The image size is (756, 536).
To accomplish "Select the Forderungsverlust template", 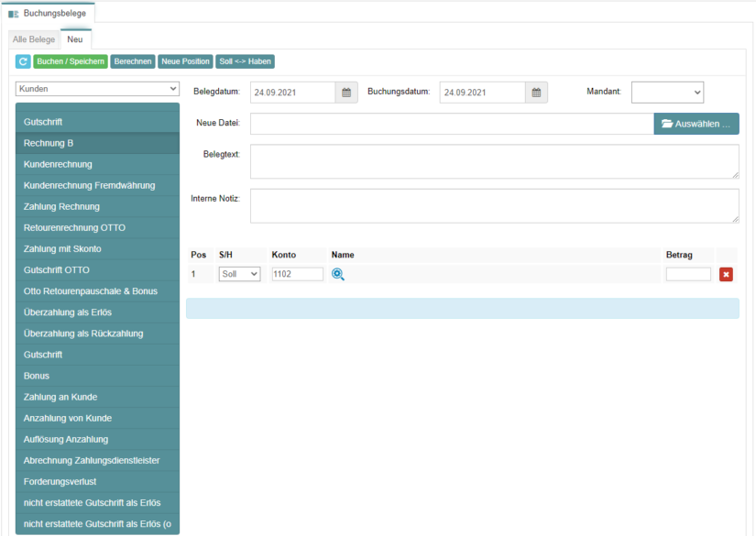I will [x=97, y=482].
